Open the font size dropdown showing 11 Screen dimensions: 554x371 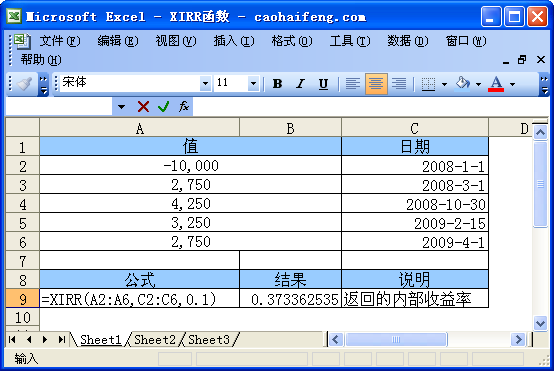(253, 84)
